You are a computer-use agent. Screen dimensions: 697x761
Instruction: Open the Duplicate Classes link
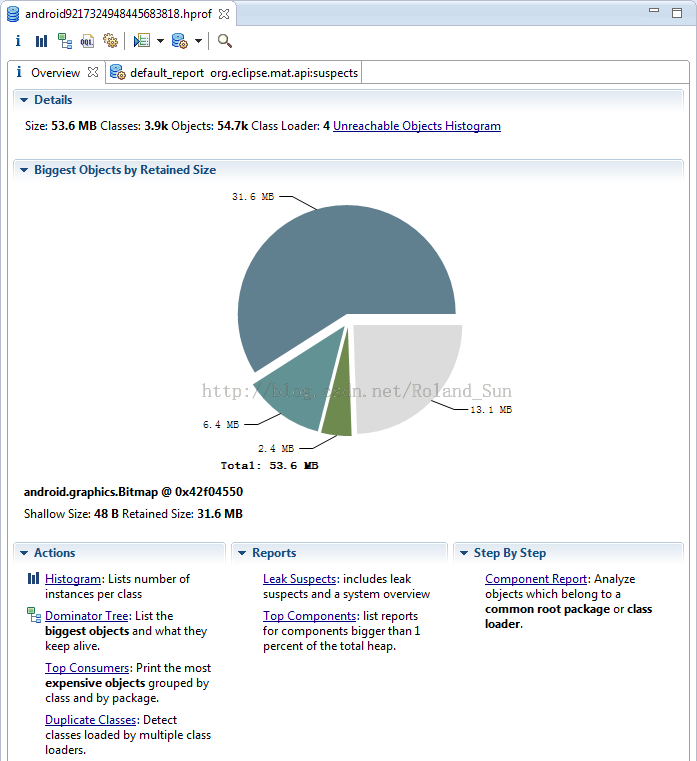click(90, 720)
